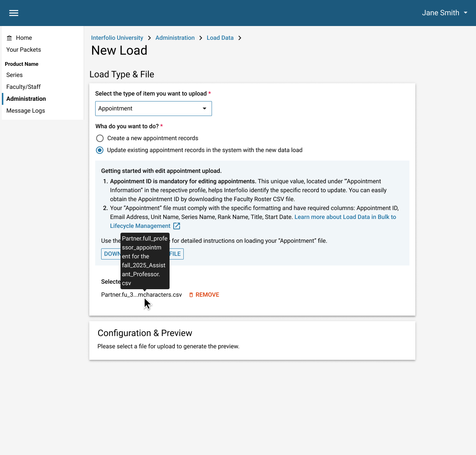Open the Appointment item type dropdown
This screenshot has width=476, height=455.
[153, 109]
